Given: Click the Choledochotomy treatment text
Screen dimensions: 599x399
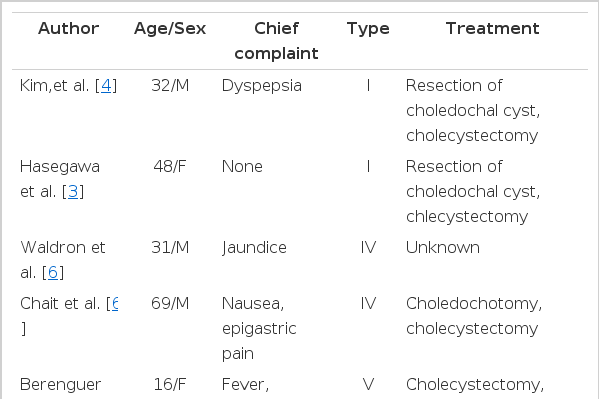Looking at the screenshot, I should [474, 303].
